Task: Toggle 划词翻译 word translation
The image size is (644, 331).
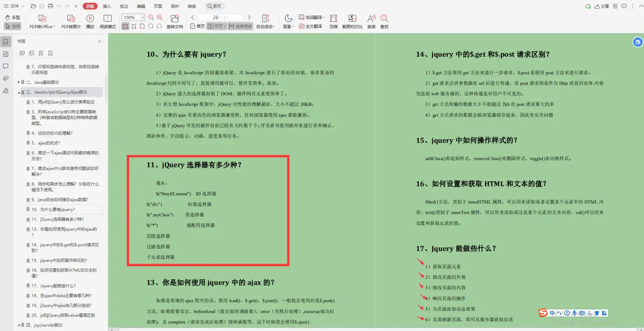Action: click(312, 18)
